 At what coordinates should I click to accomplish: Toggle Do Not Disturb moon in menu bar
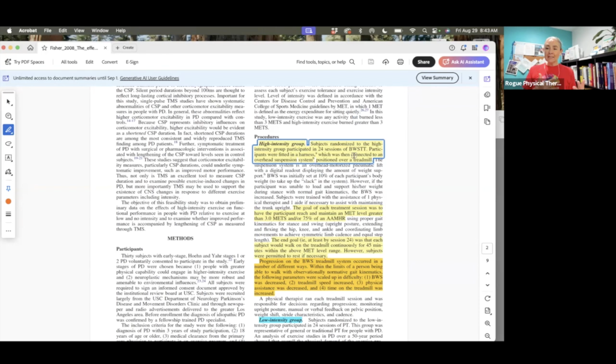point(384,30)
